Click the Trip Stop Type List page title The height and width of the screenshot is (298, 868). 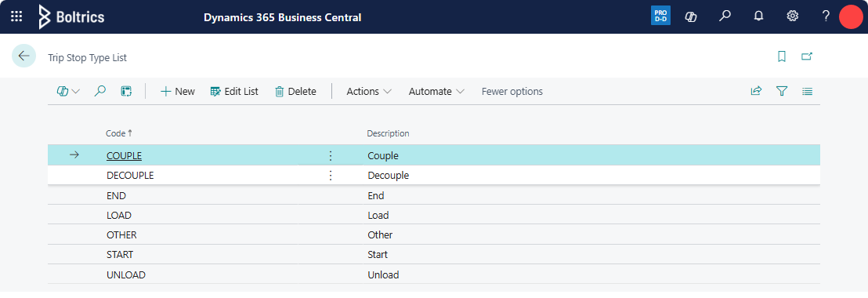tap(87, 57)
